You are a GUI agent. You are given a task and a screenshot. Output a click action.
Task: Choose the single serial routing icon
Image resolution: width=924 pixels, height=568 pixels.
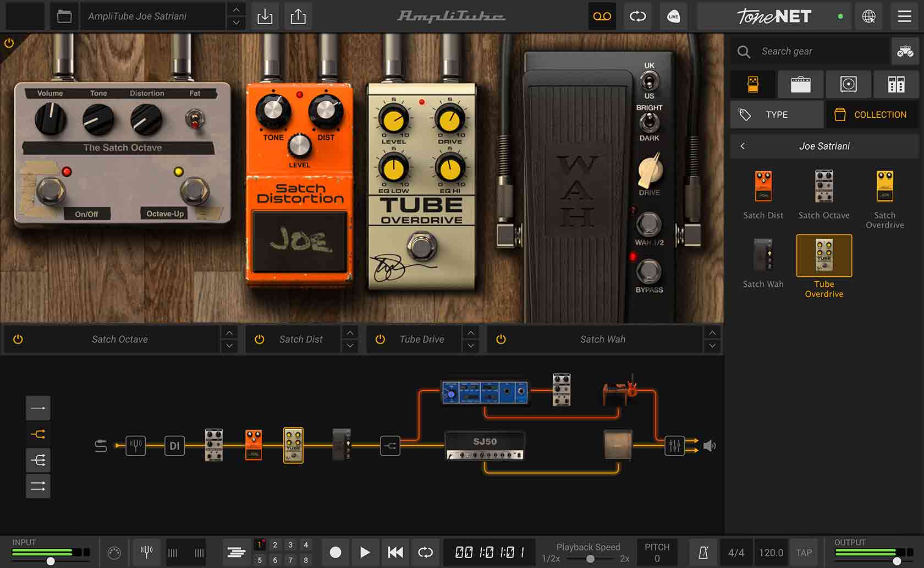[x=38, y=408]
